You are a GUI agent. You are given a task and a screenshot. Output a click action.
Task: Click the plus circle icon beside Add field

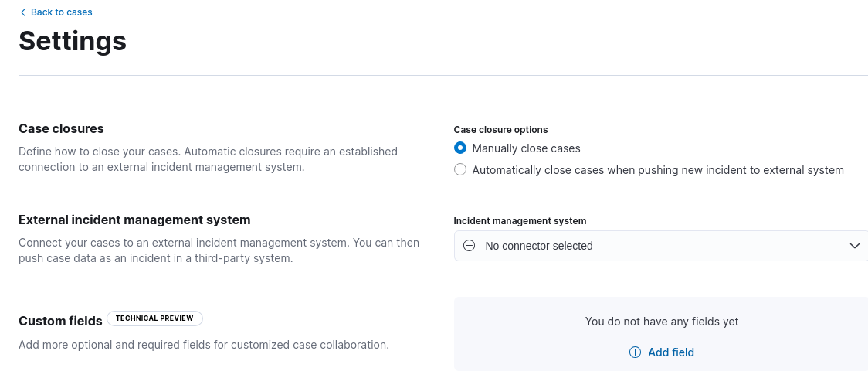pyautogui.click(x=635, y=352)
